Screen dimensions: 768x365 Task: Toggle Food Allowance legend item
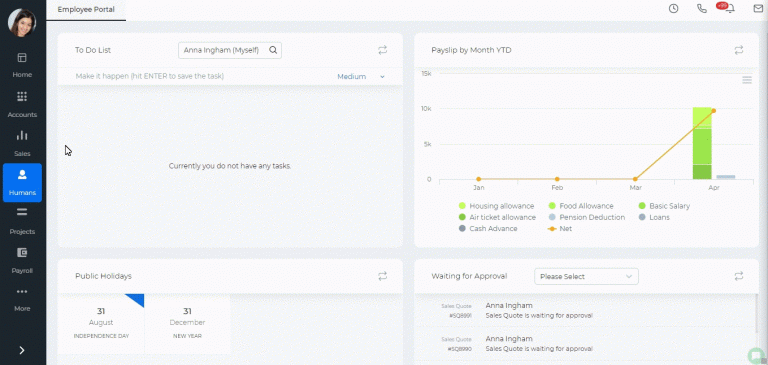point(581,206)
